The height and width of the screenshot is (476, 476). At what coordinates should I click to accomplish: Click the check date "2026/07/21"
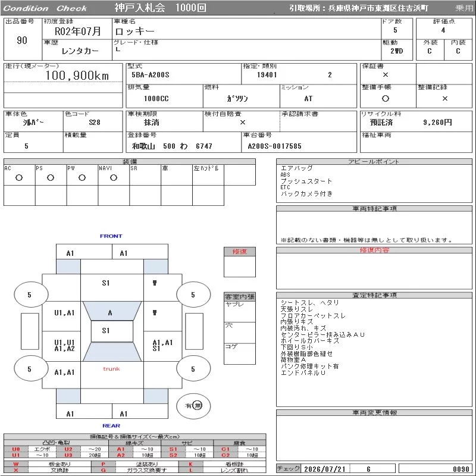point(325,469)
